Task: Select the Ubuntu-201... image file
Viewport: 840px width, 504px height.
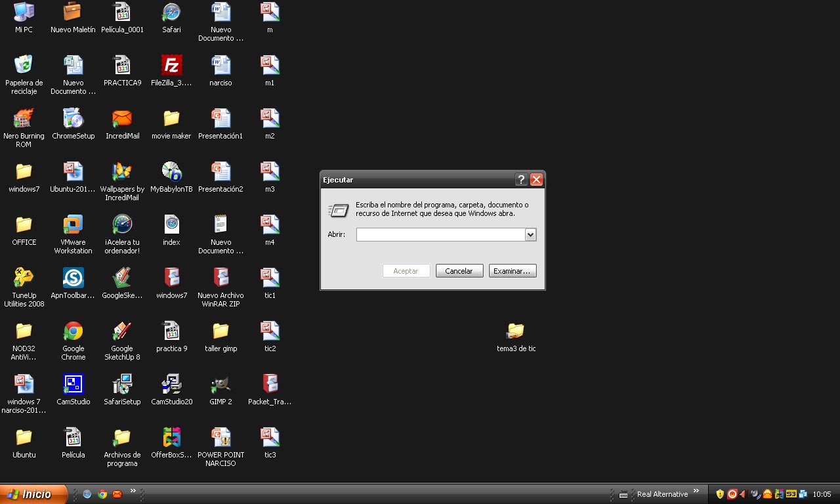Action: click(73, 177)
